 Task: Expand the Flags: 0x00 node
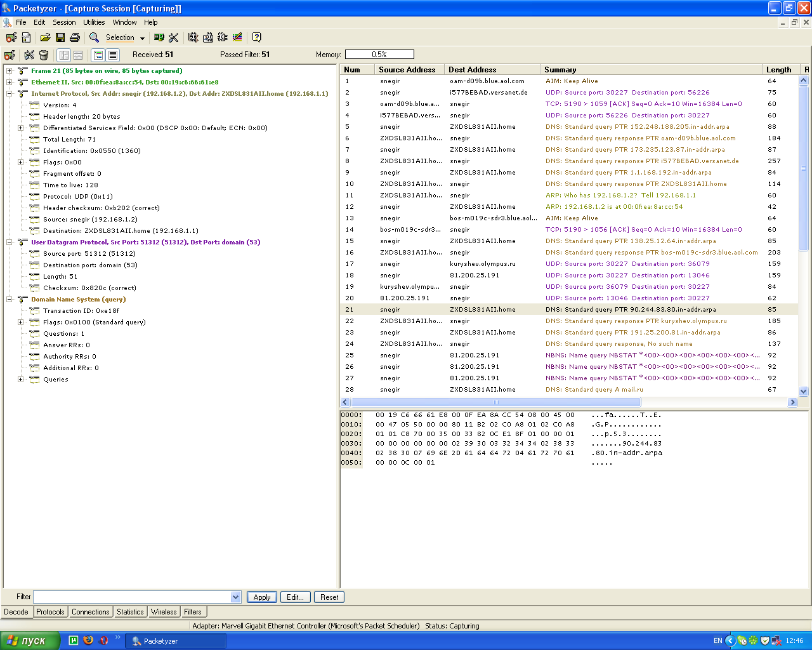(x=20, y=162)
